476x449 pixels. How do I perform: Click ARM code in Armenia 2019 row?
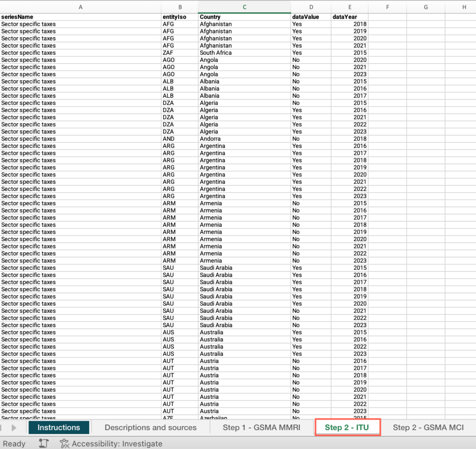pyautogui.click(x=180, y=232)
